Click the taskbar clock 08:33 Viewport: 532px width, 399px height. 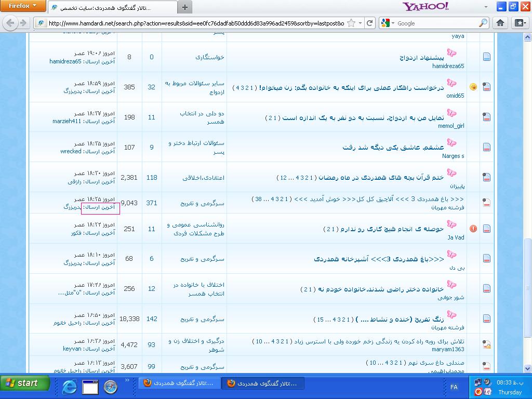[x=510, y=383]
